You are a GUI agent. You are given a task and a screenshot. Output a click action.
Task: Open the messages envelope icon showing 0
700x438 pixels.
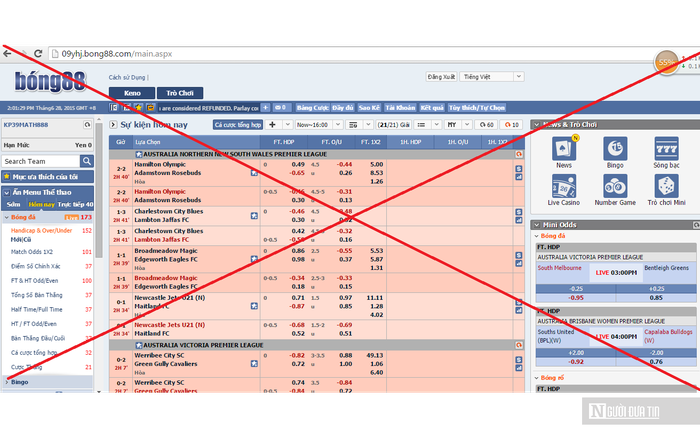coord(281,108)
